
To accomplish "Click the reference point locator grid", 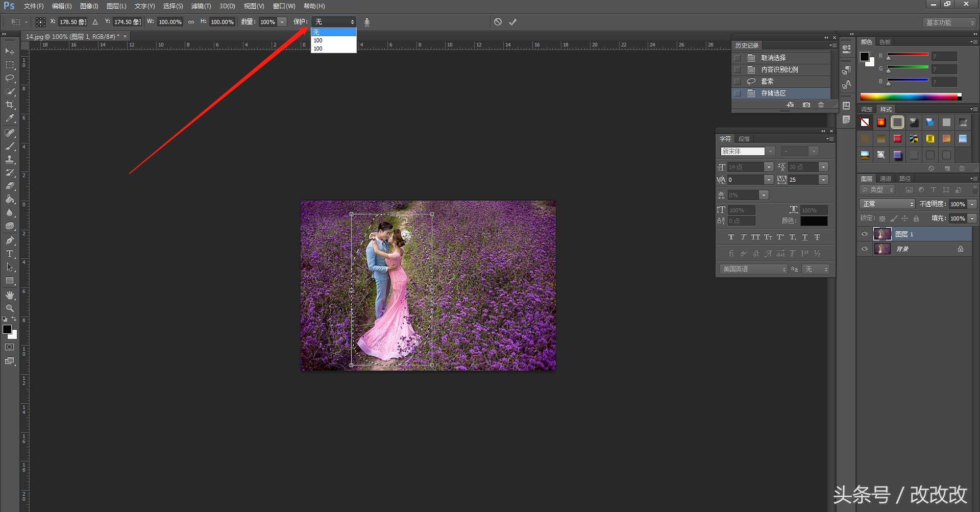I will [x=40, y=22].
